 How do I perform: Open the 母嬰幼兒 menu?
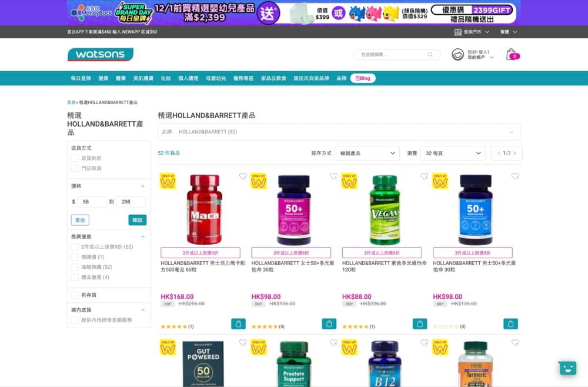(x=216, y=78)
